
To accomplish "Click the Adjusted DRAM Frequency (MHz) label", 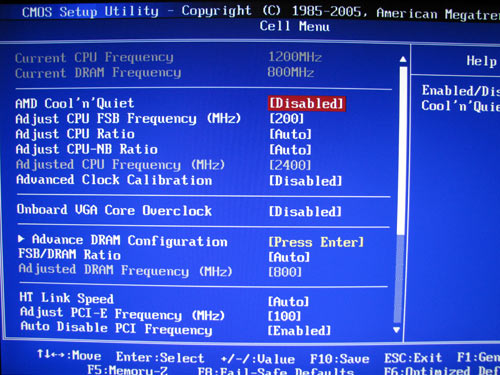I will point(125,270).
